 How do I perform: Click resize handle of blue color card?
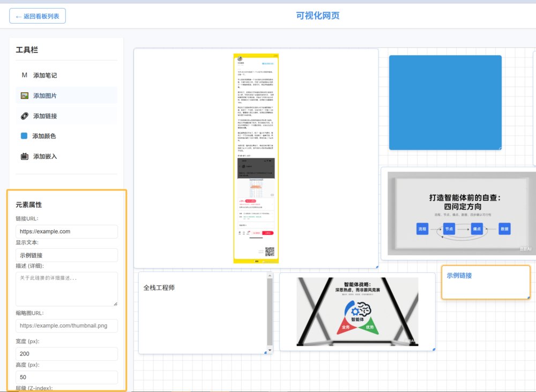500,149
